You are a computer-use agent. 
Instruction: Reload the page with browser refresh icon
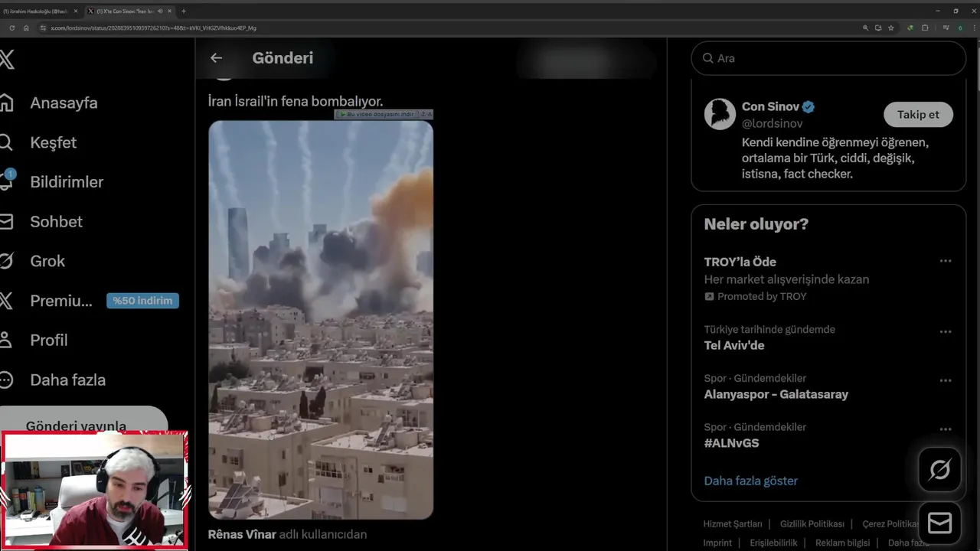click(11, 28)
